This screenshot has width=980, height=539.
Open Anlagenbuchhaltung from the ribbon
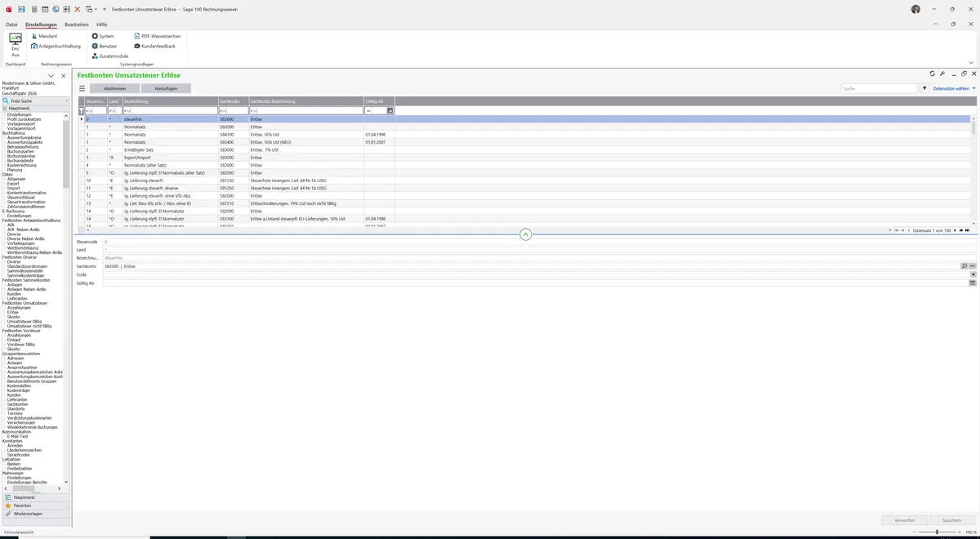tap(55, 46)
